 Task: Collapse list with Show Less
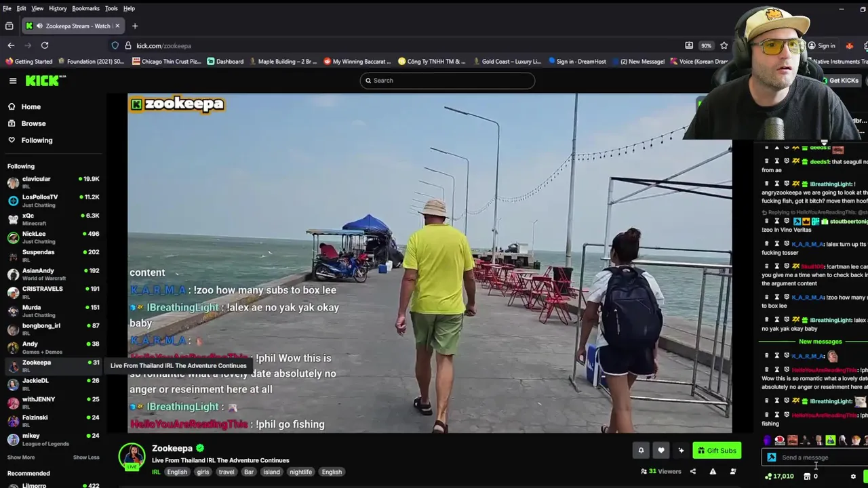click(x=86, y=457)
